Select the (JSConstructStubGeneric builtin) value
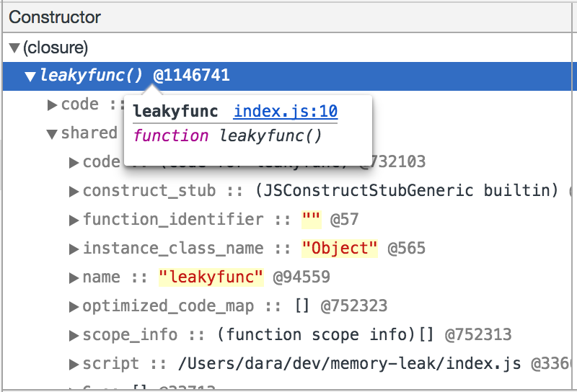Image resolution: width=577 pixels, height=392 pixels. pyautogui.click(x=407, y=190)
